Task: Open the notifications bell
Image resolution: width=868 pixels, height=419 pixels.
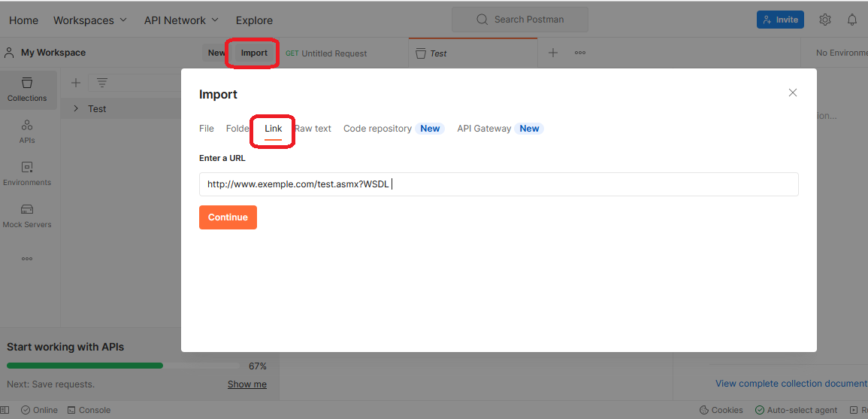Action: click(x=852, y=20)
